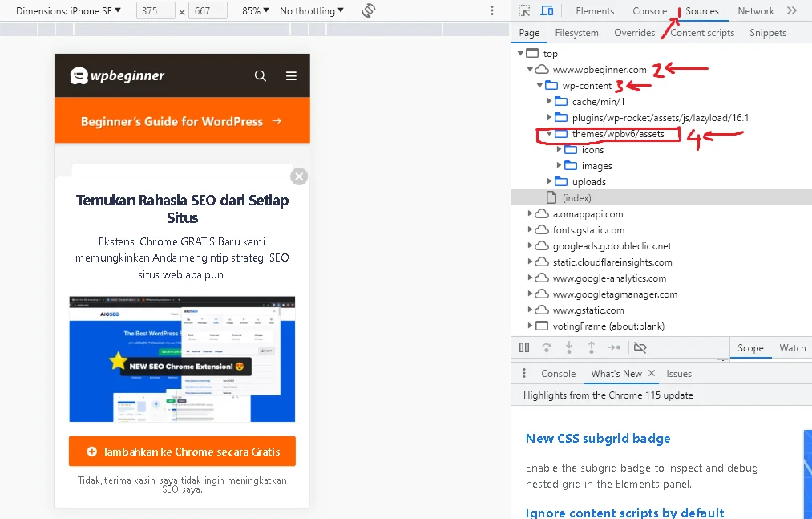This screenshot has width=812, height=519.
Task: Click the inspect element selector icon
Action: [x=524, y=11]
